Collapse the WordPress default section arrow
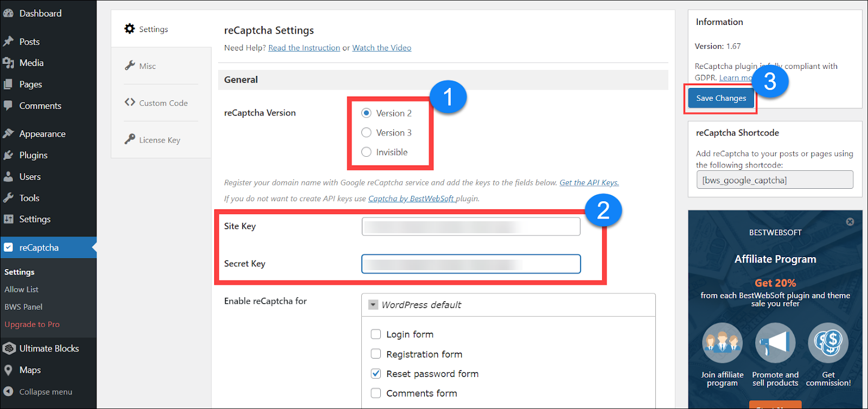The image size is (868, 409). (x=373, y=305)
